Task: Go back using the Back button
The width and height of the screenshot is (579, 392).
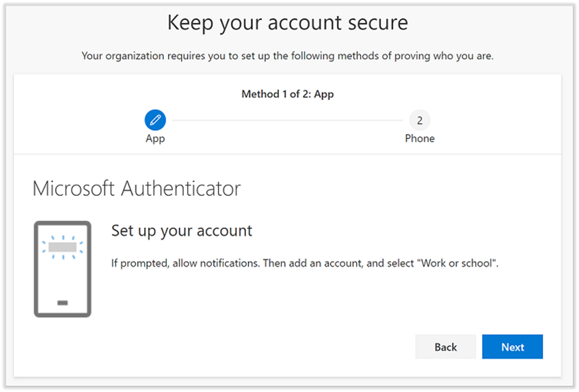Action: (445, 347)
